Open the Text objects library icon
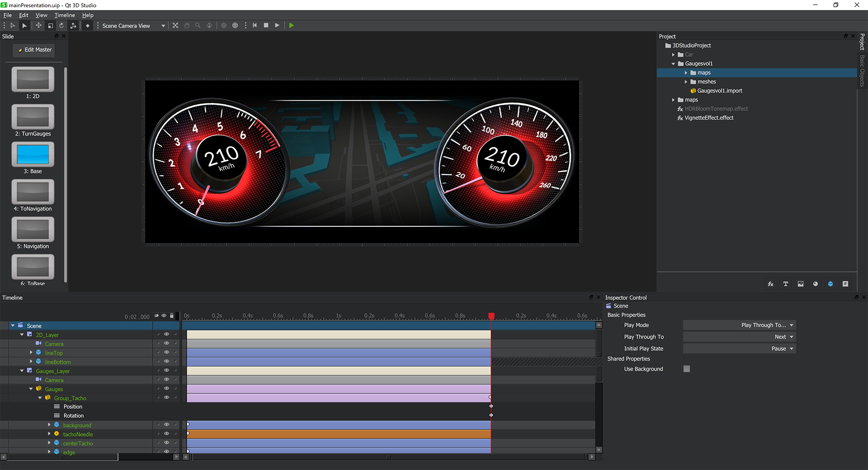 pyautogui.click(x=785, y=284)
